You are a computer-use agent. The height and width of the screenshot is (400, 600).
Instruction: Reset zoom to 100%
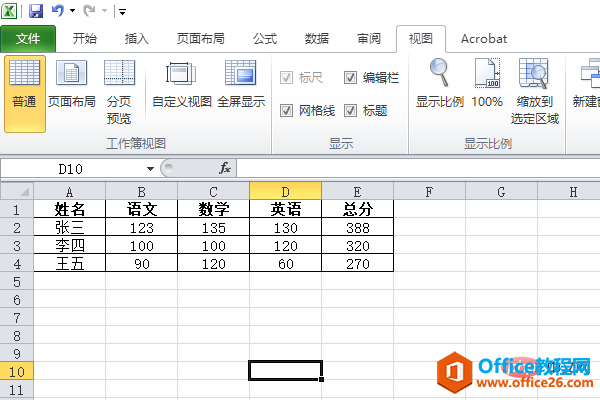(487, 83)
